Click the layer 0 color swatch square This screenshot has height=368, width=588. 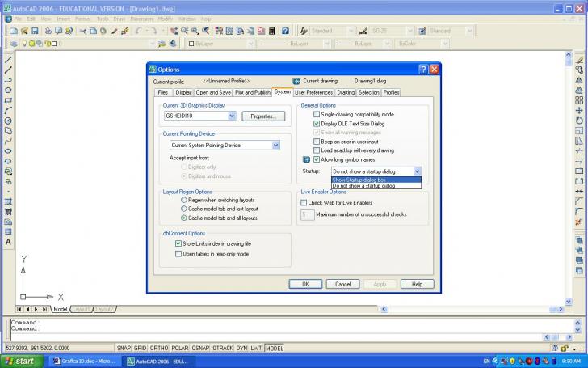pyautogui.click(x=54, y=44)
